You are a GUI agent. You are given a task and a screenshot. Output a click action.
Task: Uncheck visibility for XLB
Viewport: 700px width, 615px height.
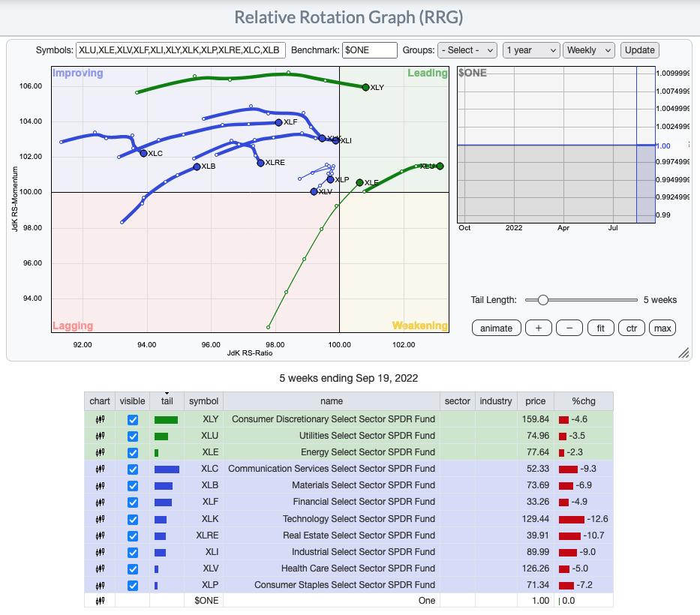pos(133,485)
